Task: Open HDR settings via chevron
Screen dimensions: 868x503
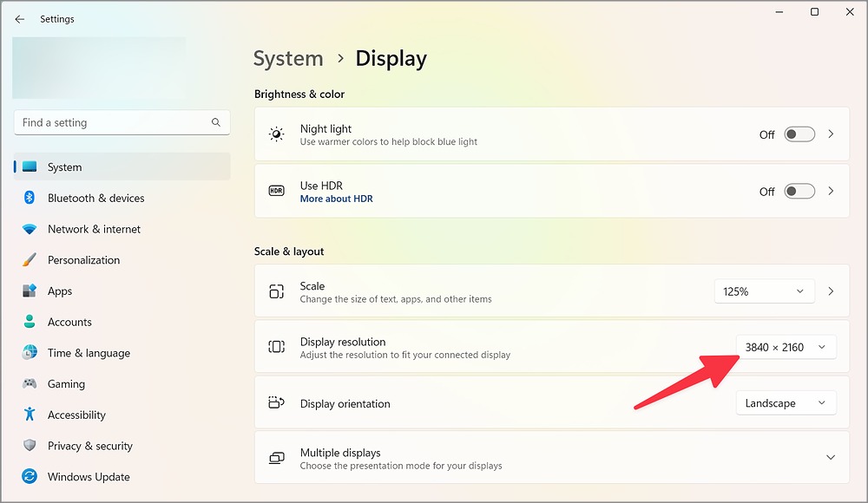Action: pos(831,192)
